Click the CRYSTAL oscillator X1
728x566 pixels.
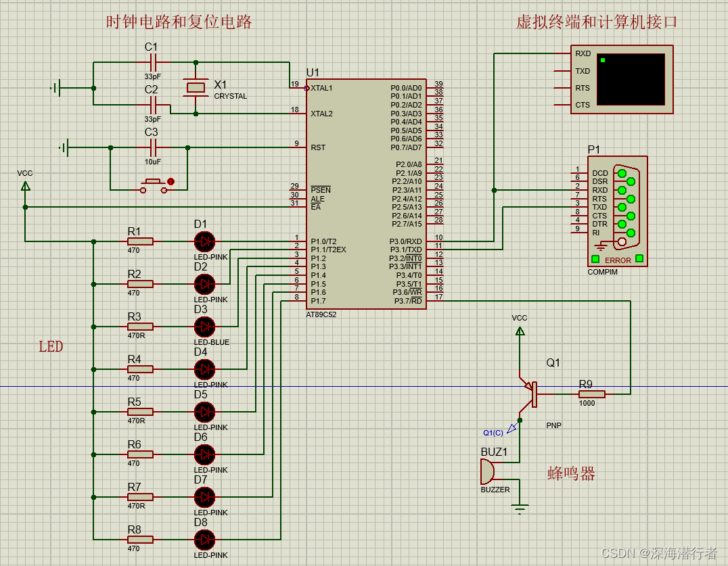pos(195,88)
